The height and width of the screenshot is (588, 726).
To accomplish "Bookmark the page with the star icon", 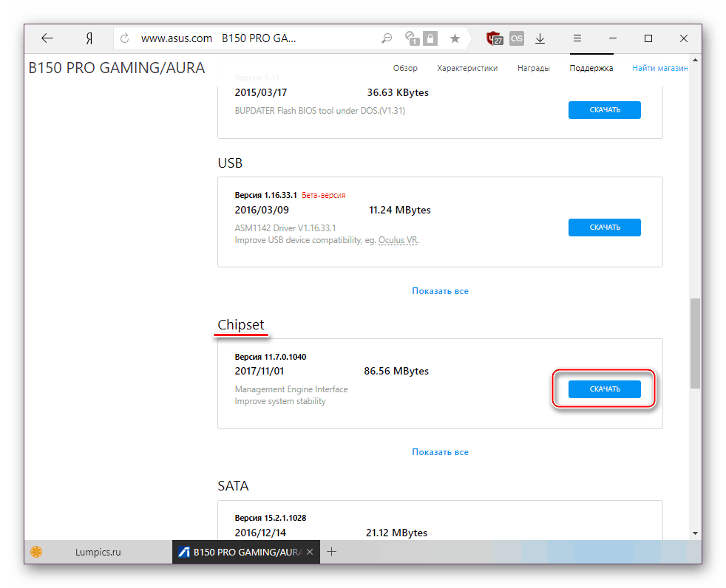I will point(455,38).
